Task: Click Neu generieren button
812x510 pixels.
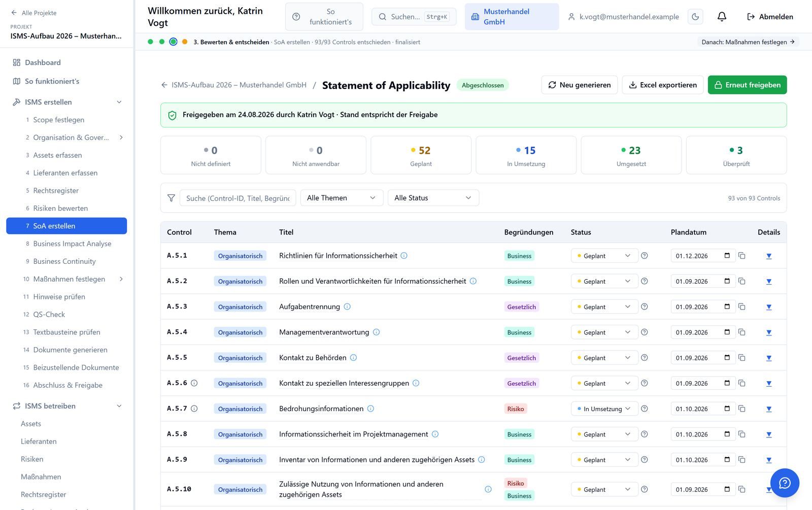Action: (580, 85)
